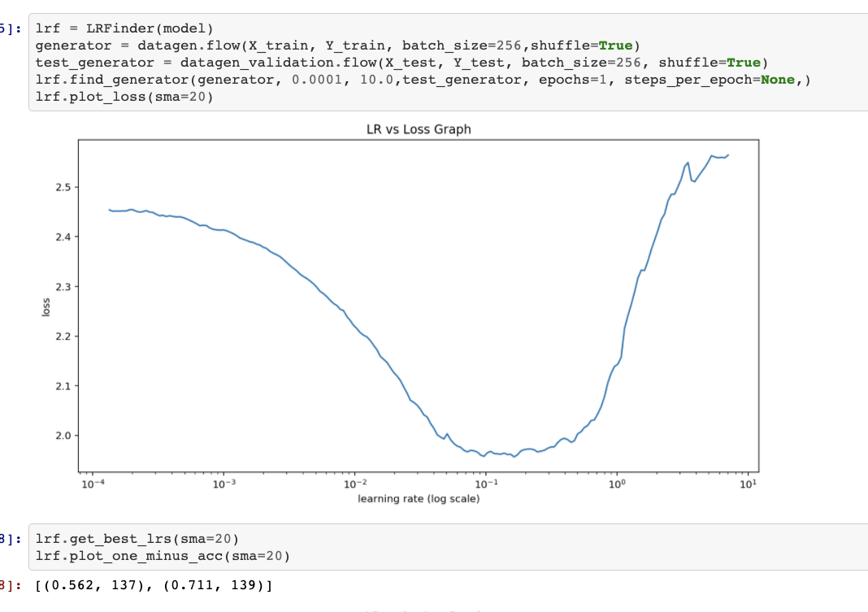Click the 2.2 y-axis tick label

(x=63, y=336)
